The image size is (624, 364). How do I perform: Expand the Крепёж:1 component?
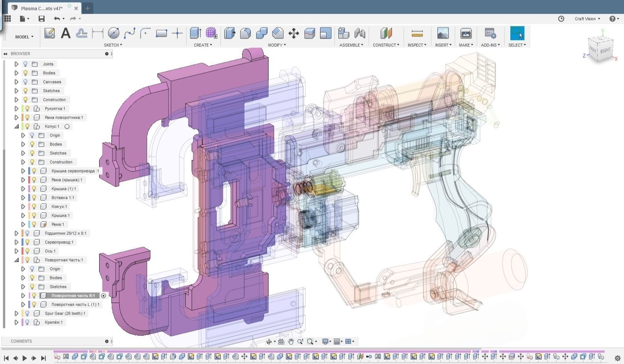point(16,322)
